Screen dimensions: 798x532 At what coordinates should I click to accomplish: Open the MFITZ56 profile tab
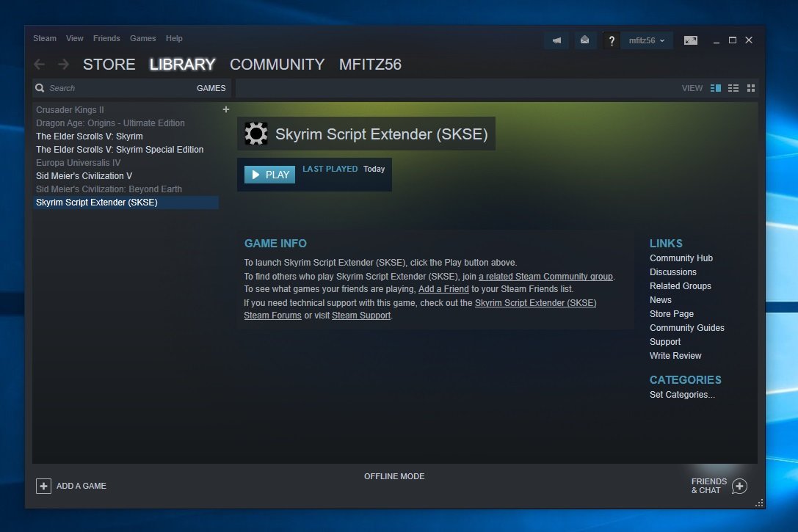(370, 64)
